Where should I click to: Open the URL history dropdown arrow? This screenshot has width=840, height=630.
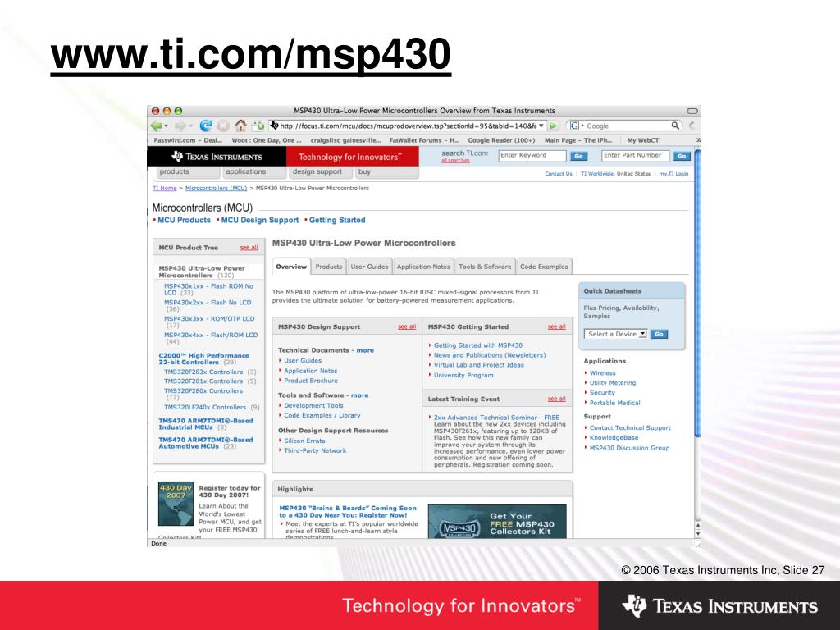tap(541, 126)
